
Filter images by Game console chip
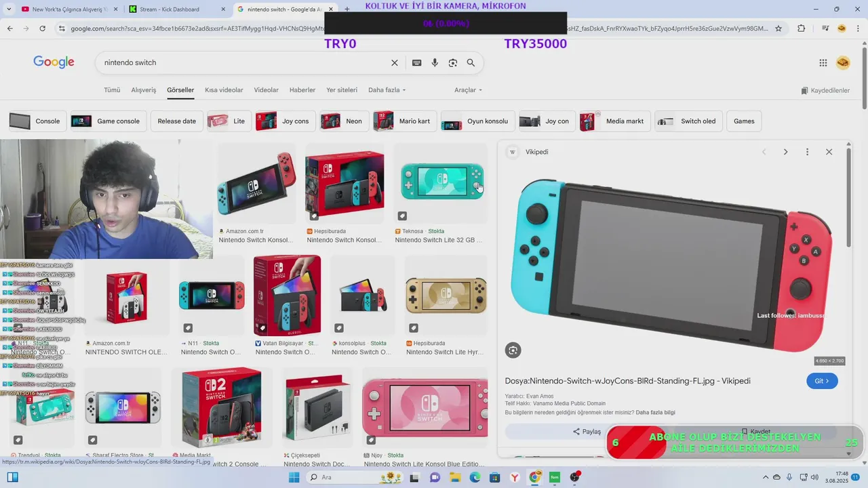coord(108,121)
